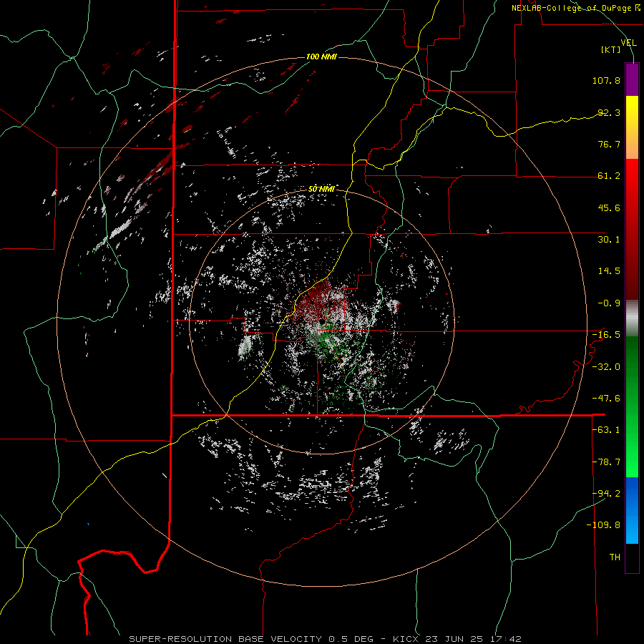Click the 61.2 velocity scale value
This screenshot has width=644, height=644.
pos(609,176)
